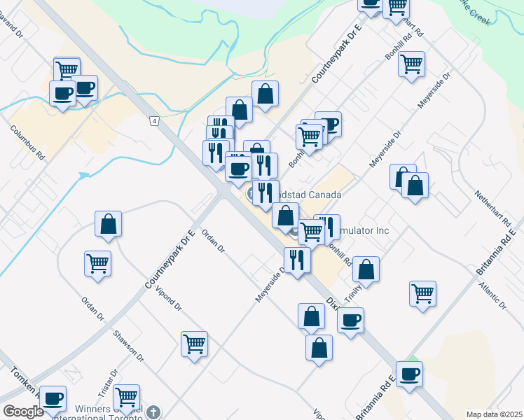Click the topmost shopping bag marker near the park
Image resolution: width=524 pixels, height=420 pixels.
(266, 94)
